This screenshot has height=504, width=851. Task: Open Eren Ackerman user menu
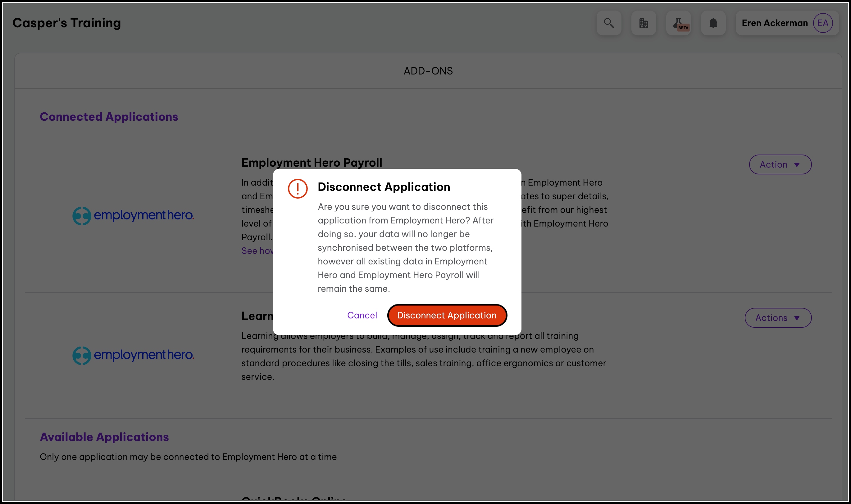pyautogui.click(x=774, y=23)
